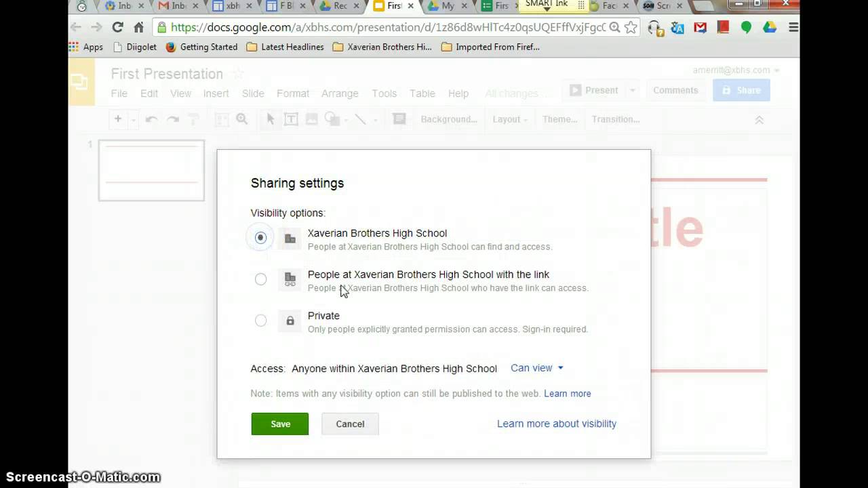Click the Background... toolbar button
The image size is (868, 488).
coord(449,119)
